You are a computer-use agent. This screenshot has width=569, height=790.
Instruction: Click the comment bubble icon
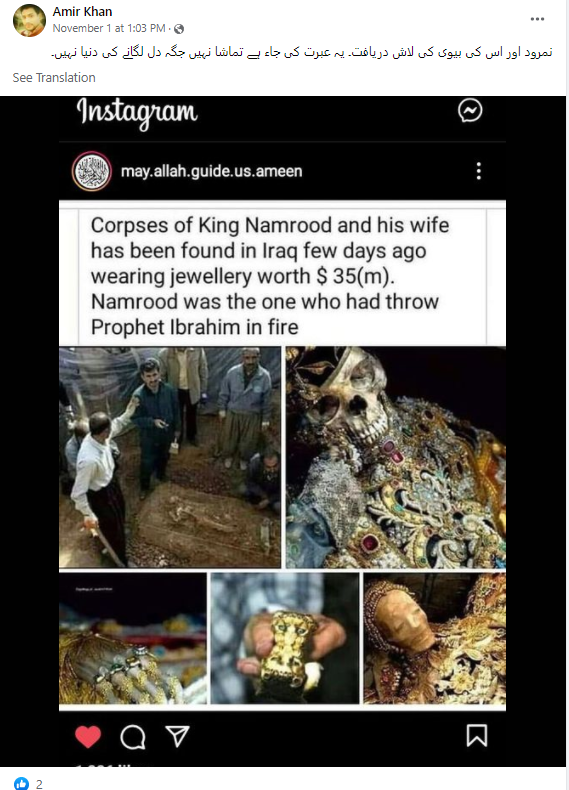click(x=133, y=737)
